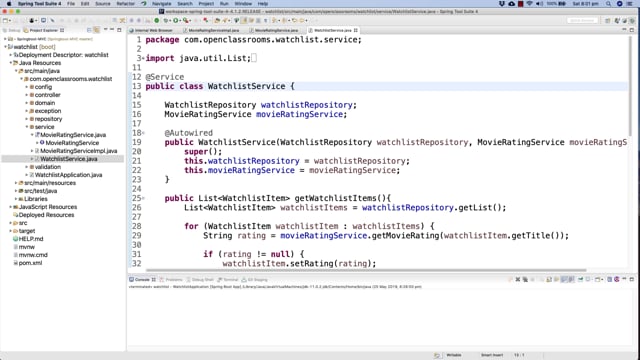The image size is (640, 360).
Task: Select MovieRatingServiceImpl.java in the tree
Action: point(78,151)
